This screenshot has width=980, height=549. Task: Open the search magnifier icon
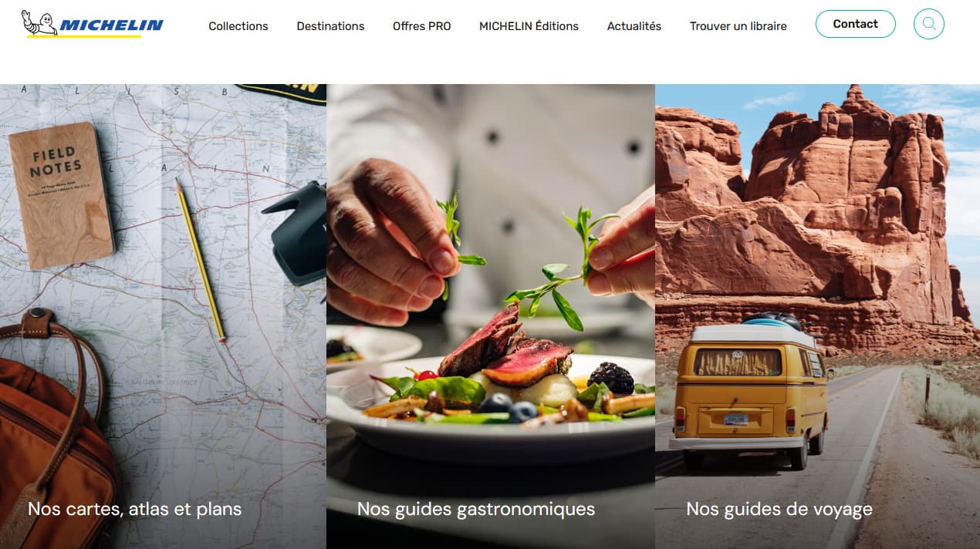[928, 24]
